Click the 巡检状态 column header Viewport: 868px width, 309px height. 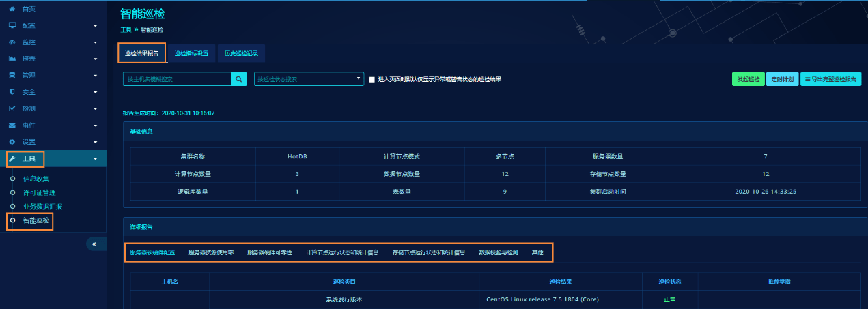(x=670, y=281)
